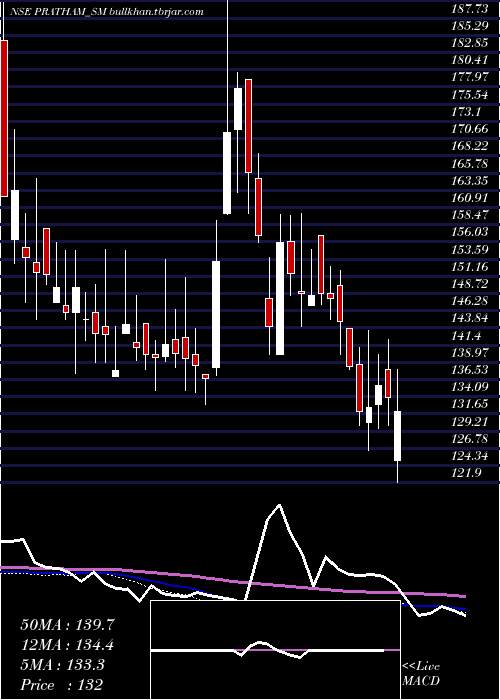The width and height of the screenshot is (500, 700).
Task: Click the 143.84 price axis label
Action: (470, 318)
